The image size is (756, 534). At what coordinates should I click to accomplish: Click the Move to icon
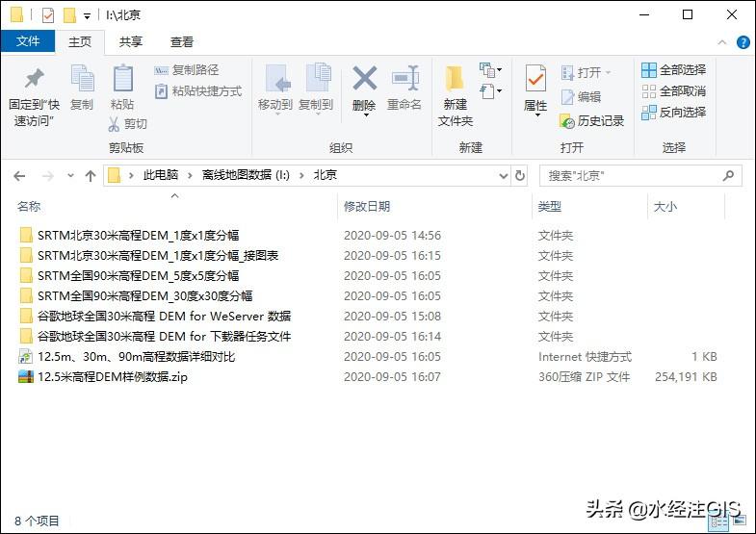pos(275,81)
